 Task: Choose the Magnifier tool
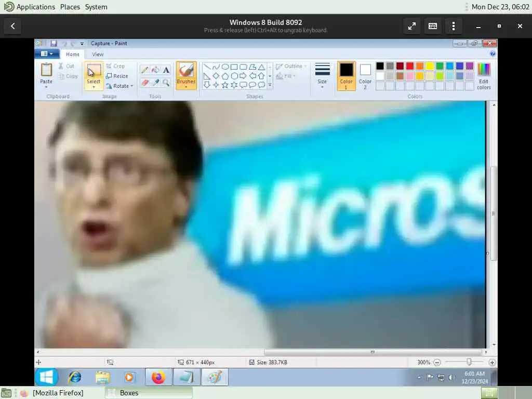coord(166,83)
